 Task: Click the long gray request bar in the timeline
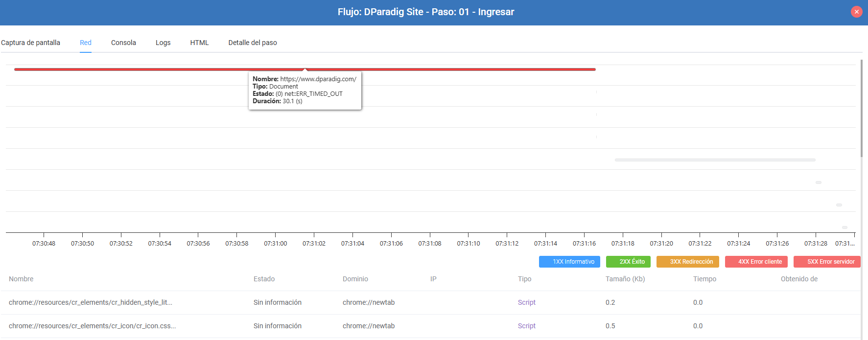pos(715,160)
